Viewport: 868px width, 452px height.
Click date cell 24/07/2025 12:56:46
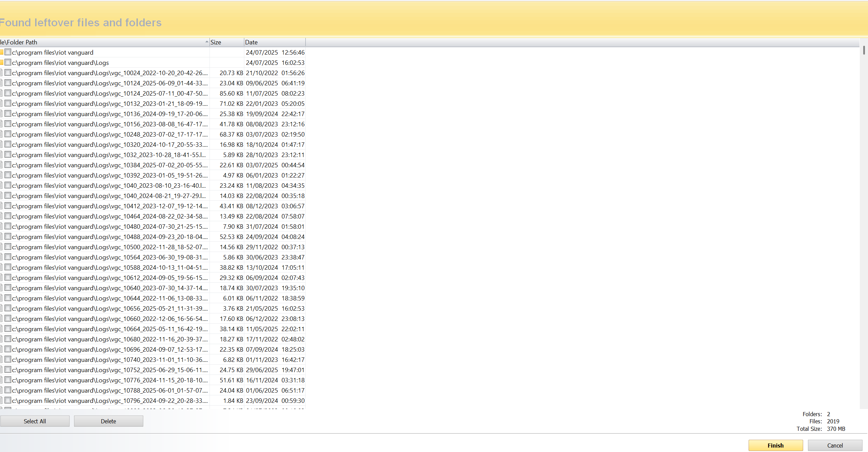click(x=275, y=52)
